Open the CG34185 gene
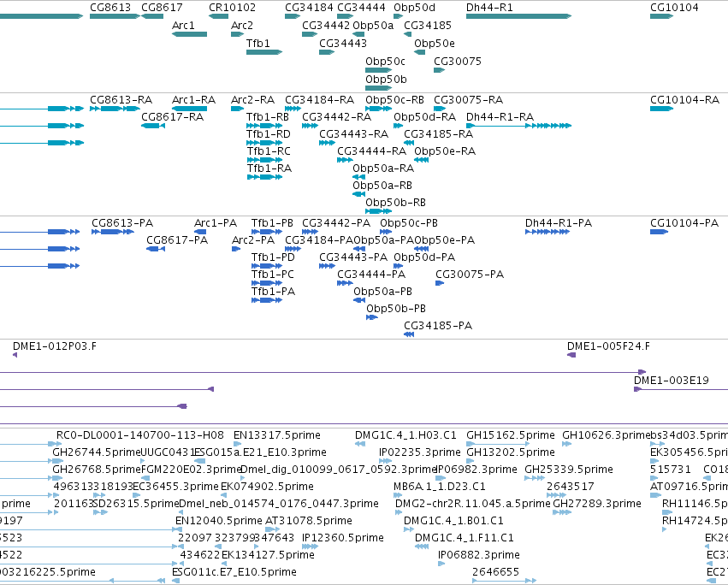Image resolution: width=728 pixels, height=585 pixels. [x=408, y=34]
